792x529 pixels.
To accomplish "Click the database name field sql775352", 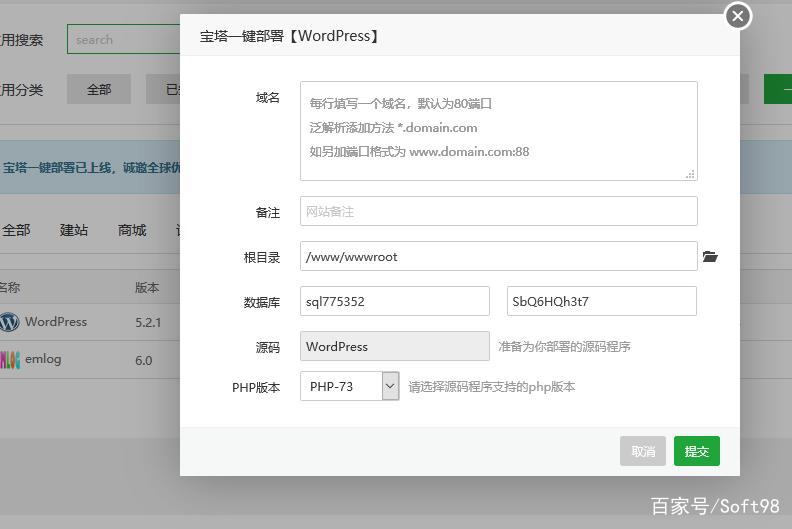I will tap(394, 301).
